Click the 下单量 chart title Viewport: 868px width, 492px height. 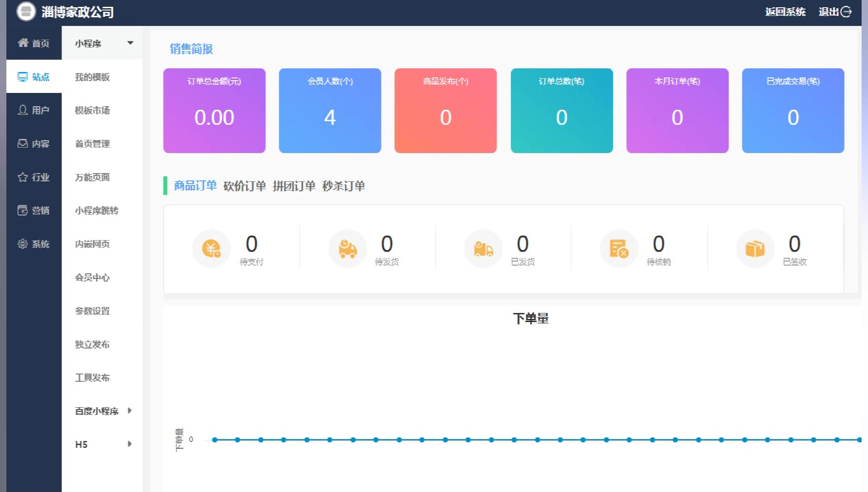click(x=531, y=318)
